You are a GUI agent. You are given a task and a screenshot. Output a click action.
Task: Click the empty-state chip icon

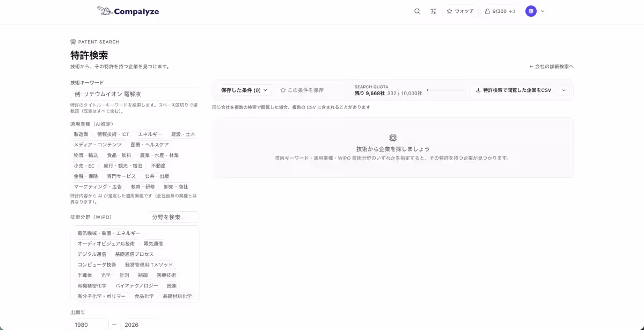[x=393, y=138]
